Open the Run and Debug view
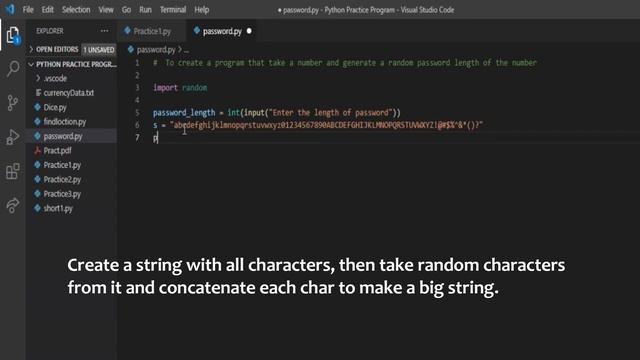 [13, 137]
